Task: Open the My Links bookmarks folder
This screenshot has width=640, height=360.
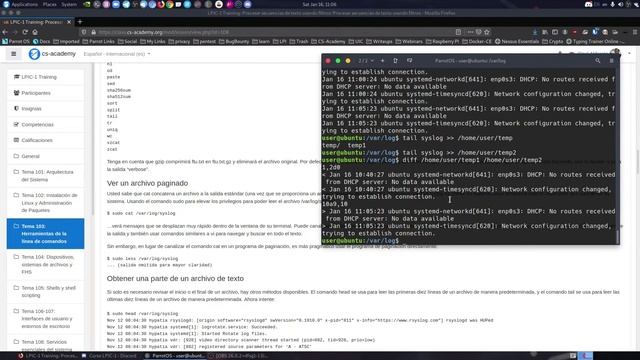Action: coord(153,41)
